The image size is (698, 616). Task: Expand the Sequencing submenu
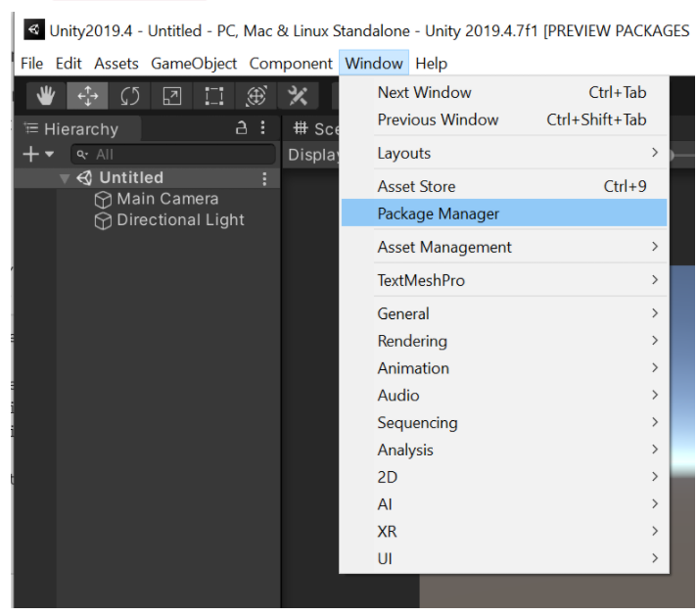click(x=504, y=422)
